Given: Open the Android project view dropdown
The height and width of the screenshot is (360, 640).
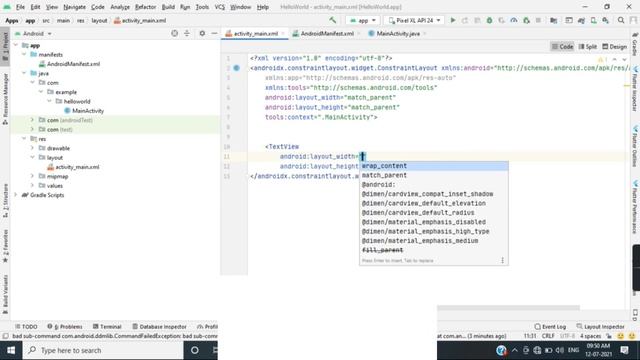Looking at the screenshot, I should tap(33, 33).
